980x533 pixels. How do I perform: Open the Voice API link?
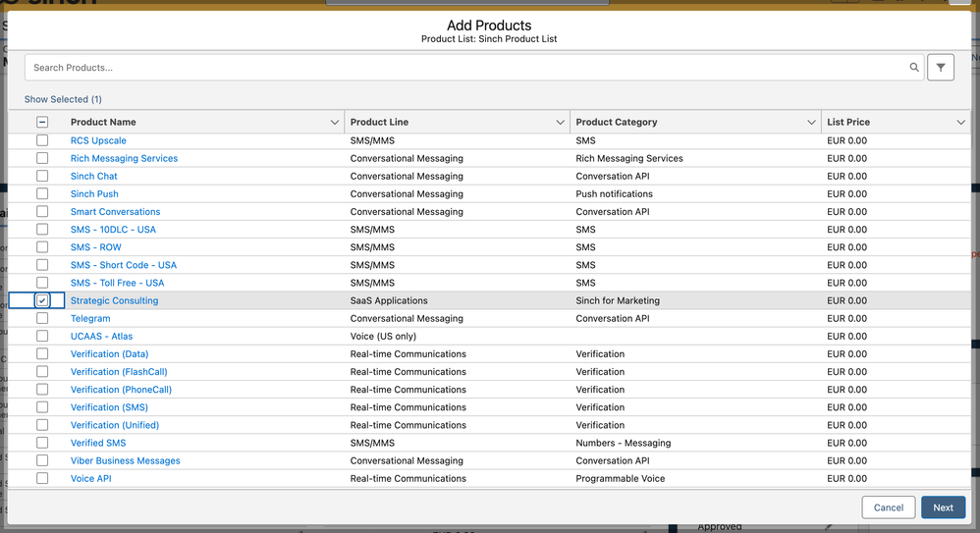pyautogui.click(x=90, y=479)
